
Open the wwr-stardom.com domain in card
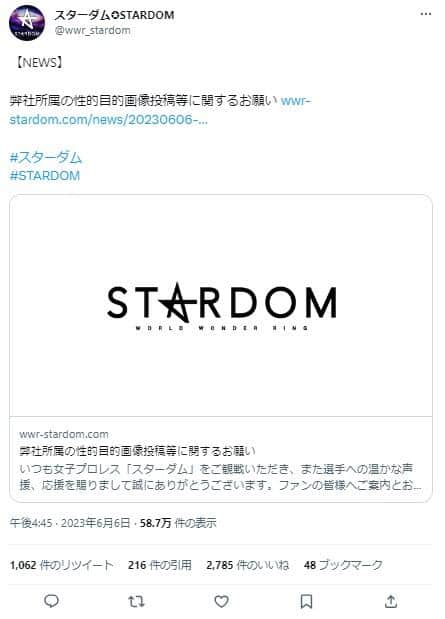pyautogui.click(x=64, y=434)
